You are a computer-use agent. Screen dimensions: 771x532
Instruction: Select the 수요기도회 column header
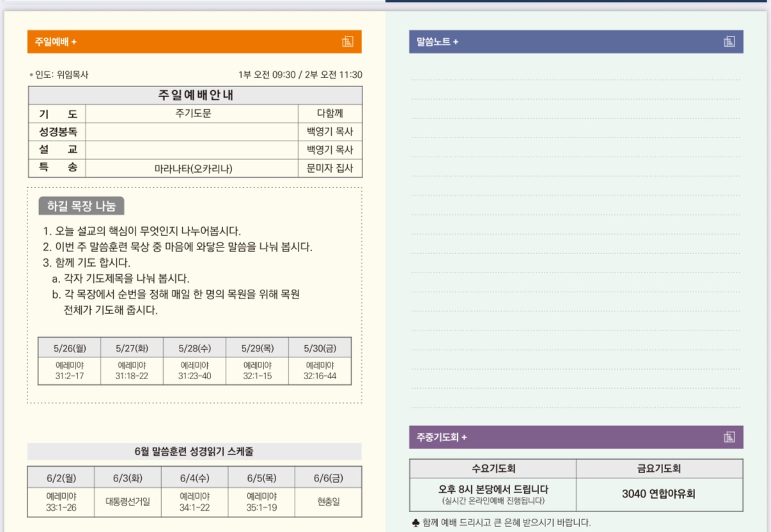493,469
